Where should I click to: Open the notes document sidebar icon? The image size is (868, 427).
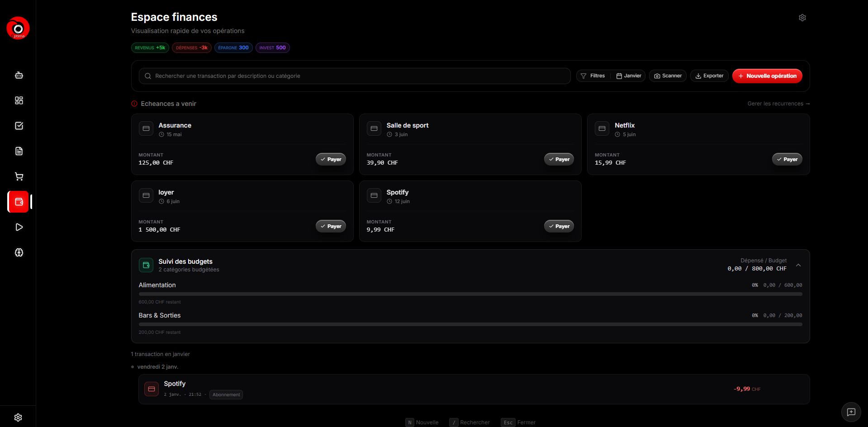[19, 151]
